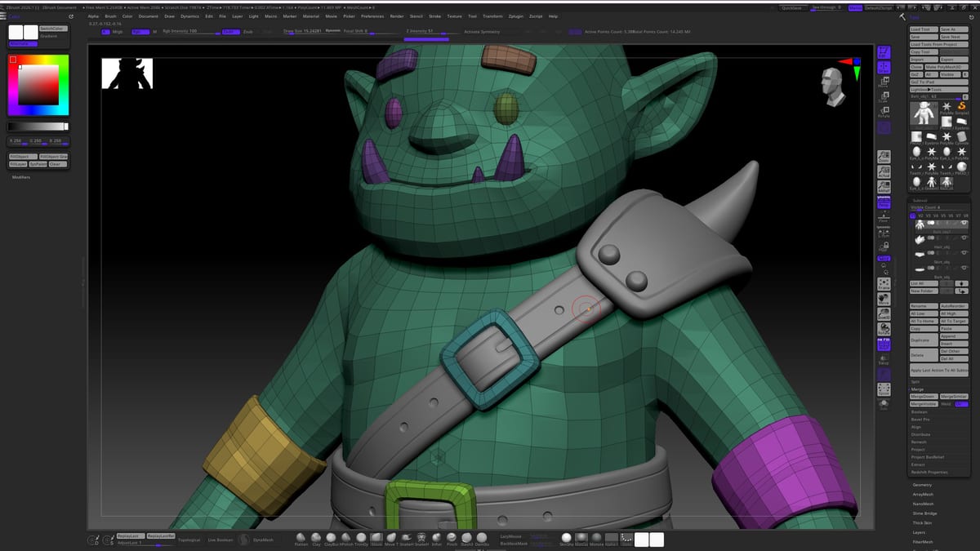The width and height of the screenshot is (980, 551).
Task: Click the white main color swatch
Action: pos(16,32)
